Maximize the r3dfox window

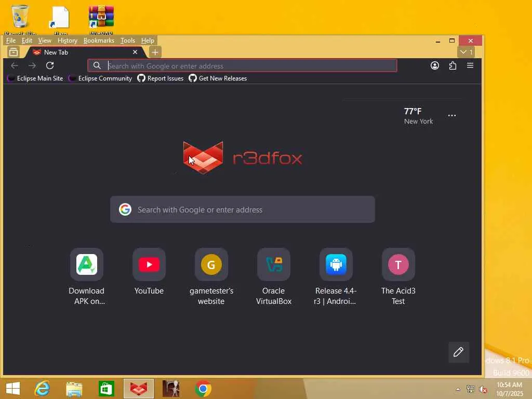452,41
